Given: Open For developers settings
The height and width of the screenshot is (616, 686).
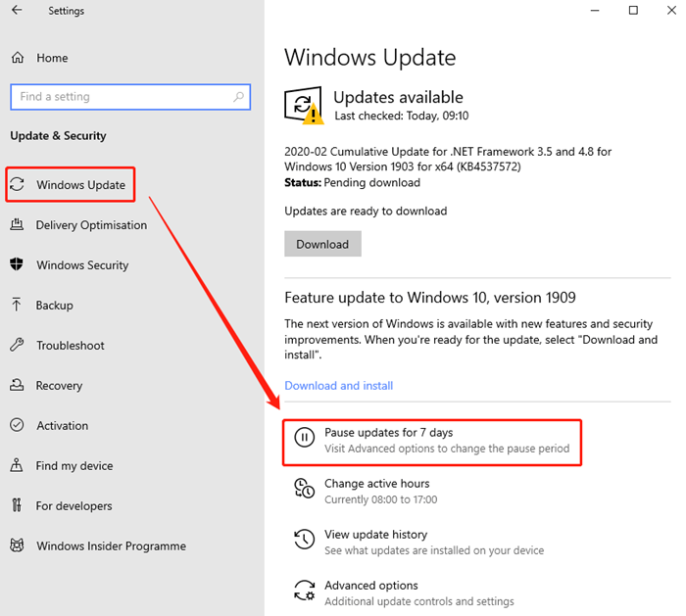Looking at the screenshot, I should [73, 506].
